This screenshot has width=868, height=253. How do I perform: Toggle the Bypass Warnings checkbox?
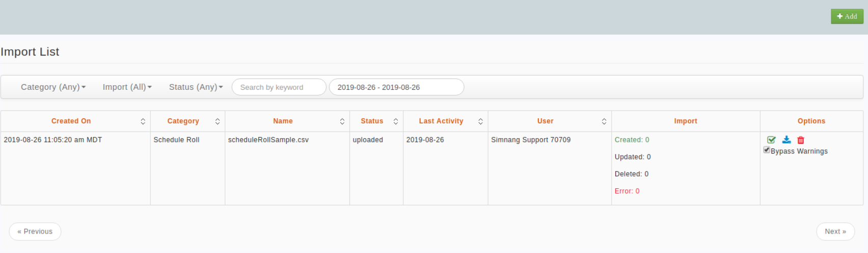pyautogui.click(x=767, y=150)
